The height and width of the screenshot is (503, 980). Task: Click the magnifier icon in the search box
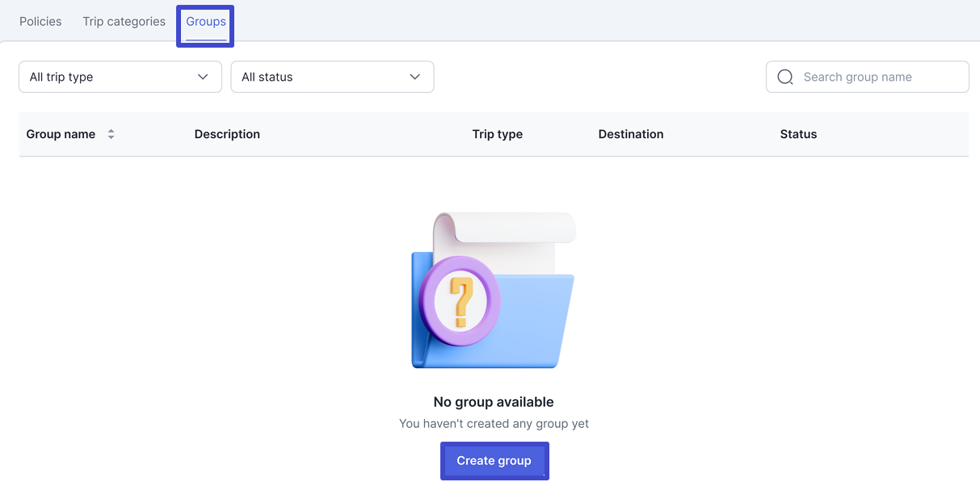[x=784, y=78]
